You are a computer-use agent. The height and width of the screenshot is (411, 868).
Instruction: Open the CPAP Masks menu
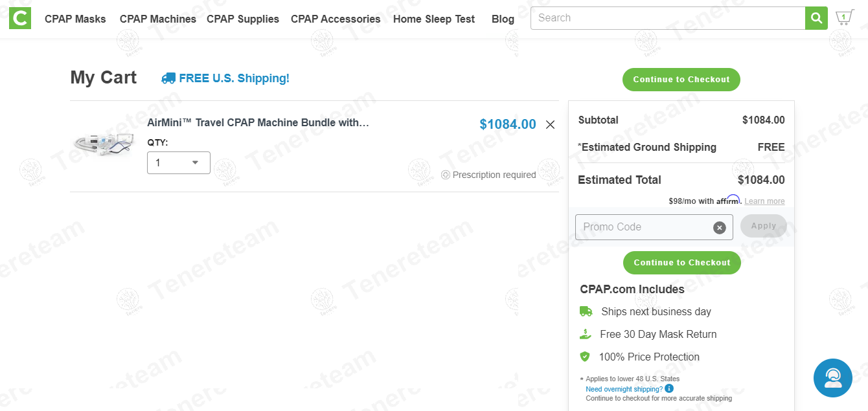click(75, 19)
